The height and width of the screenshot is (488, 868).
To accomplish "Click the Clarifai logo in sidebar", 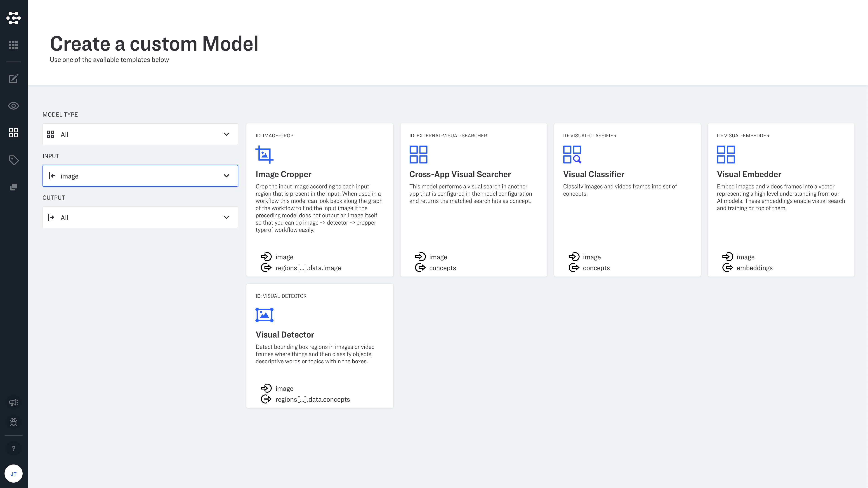I will (x=14, y=18).
